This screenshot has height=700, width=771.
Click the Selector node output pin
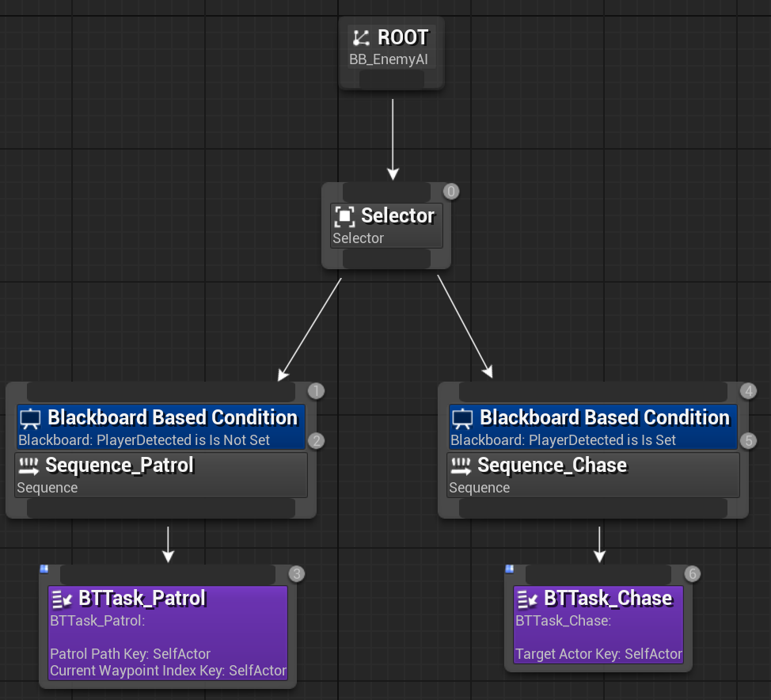pyautogui.click(x=386, y=259)
